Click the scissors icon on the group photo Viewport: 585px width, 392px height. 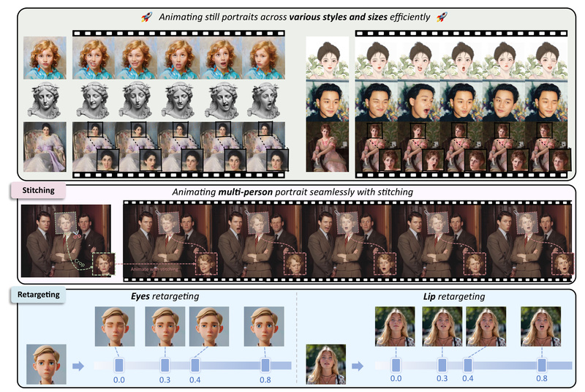(x=78, y=235)
